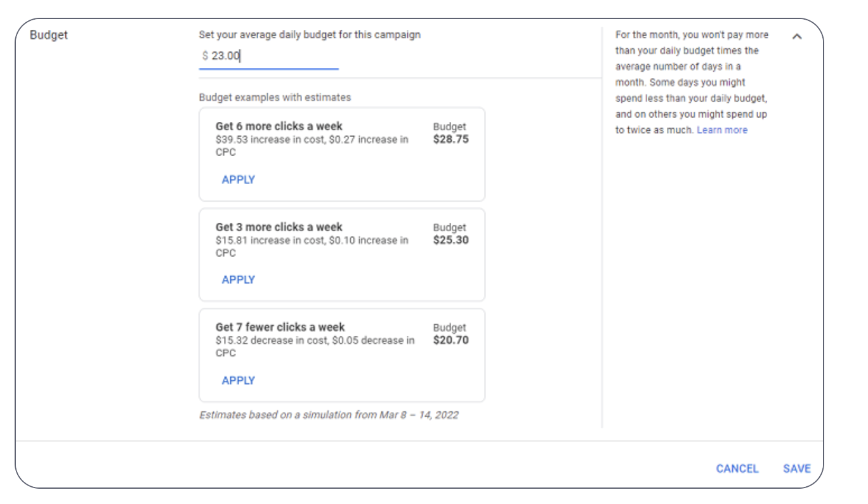Screen dimensions: 868x504
Task: Click the $28.75 budget amount
Action: pyautogui.click(x=450, y=140)
